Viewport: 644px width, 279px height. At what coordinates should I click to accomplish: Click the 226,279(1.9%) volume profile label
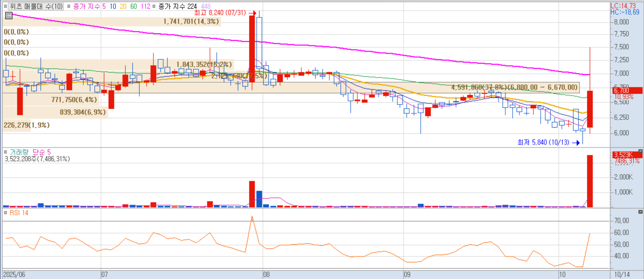pyautogui.click(x=27, y=125)
